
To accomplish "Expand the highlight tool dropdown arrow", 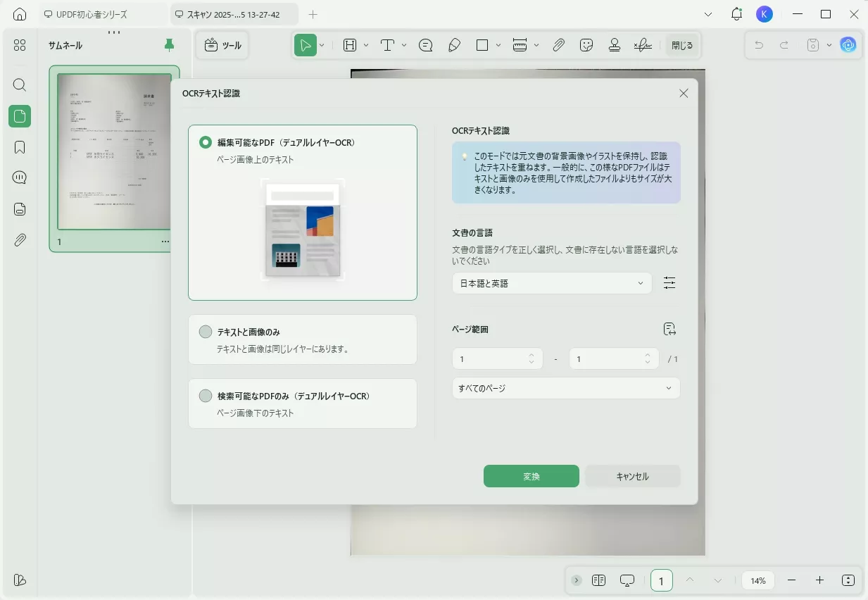I will point(366,45).
